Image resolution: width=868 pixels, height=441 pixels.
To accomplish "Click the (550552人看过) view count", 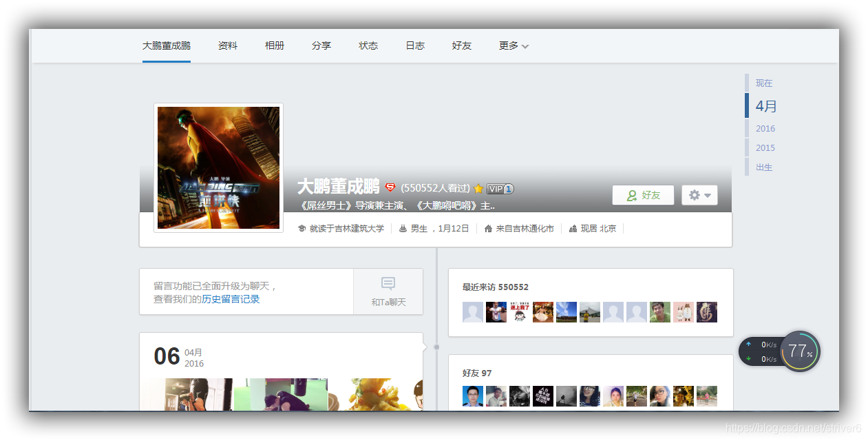I will pos(436,188).
